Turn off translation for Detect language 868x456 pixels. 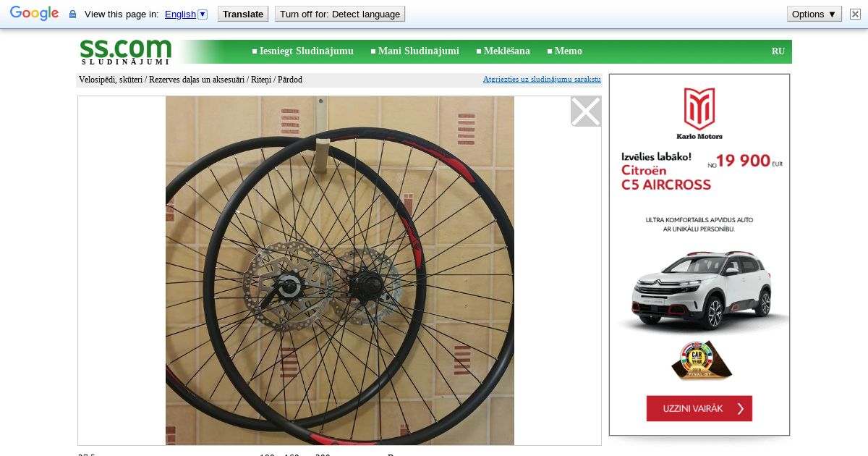coord(340,14)
